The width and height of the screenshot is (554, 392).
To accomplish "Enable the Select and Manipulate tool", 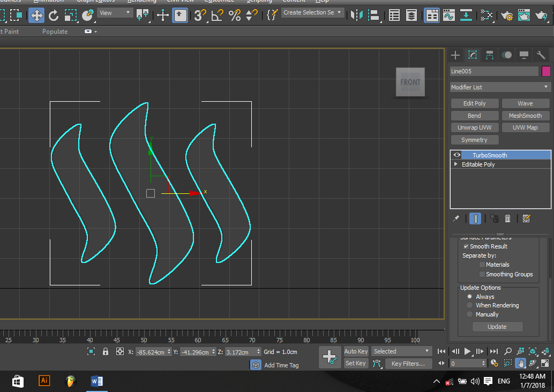I will pos(162,15).
